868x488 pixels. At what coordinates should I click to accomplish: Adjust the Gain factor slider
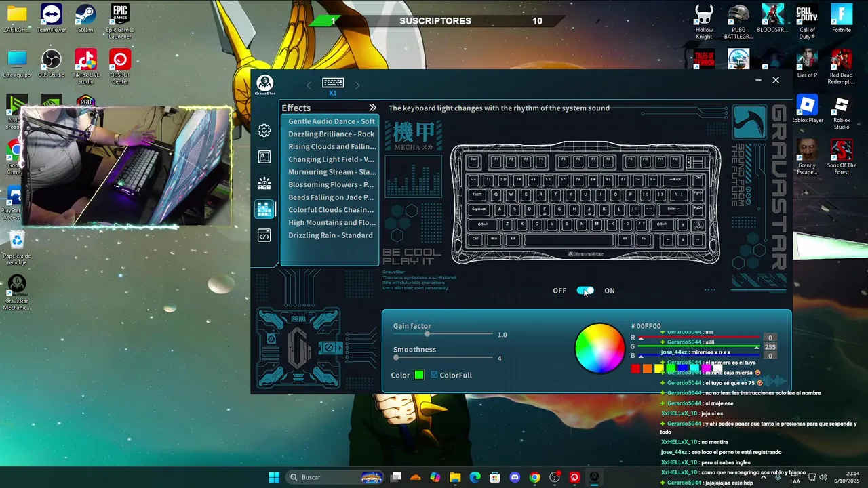click(x=443, y=334)
